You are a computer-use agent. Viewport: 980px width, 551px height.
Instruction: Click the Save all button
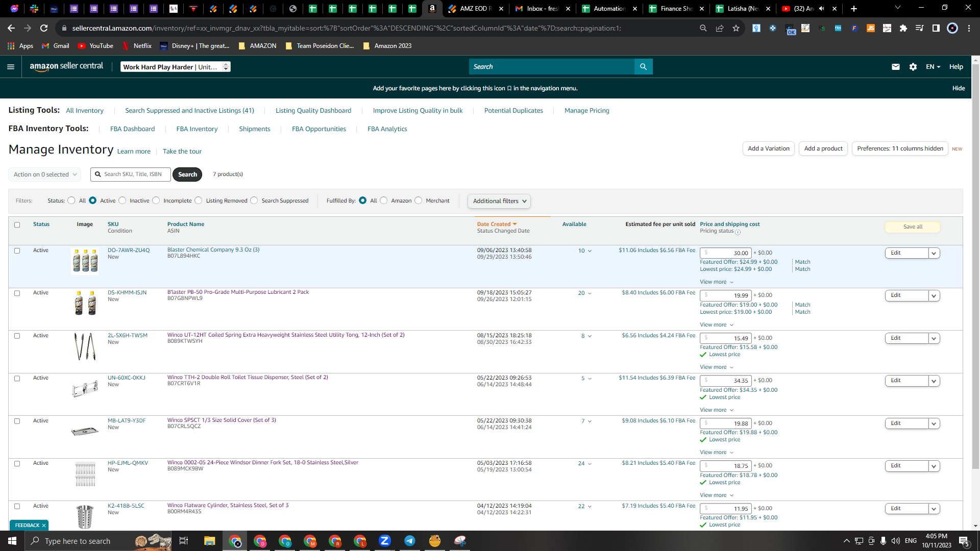pos(913,227)
